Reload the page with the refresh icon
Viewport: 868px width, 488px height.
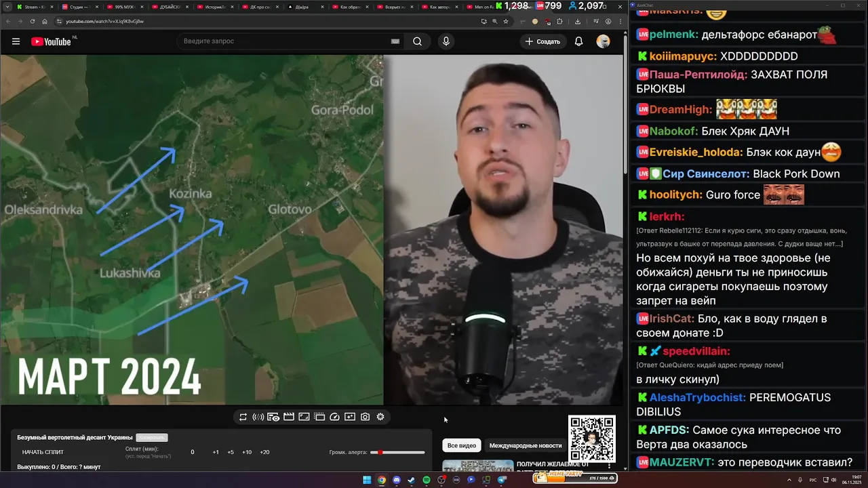pyautogui.click(x=32, y=21)
